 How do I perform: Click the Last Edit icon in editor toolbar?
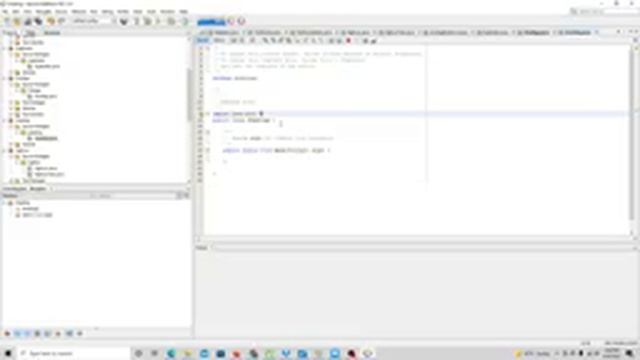[234, 41]
